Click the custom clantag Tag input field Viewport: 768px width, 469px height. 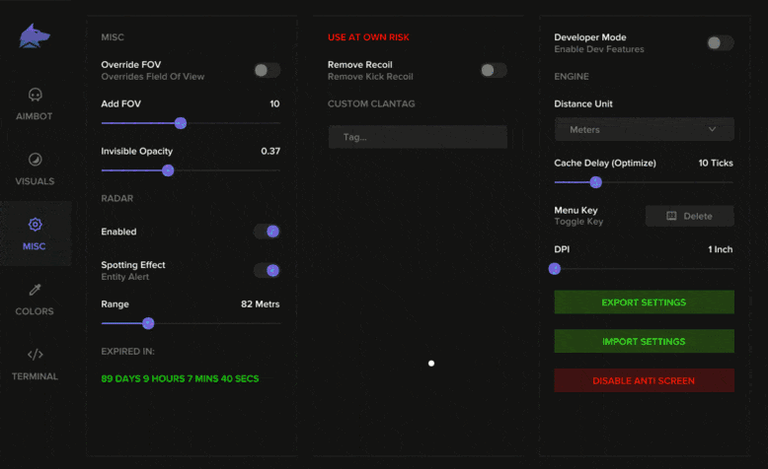coord(417,137)
